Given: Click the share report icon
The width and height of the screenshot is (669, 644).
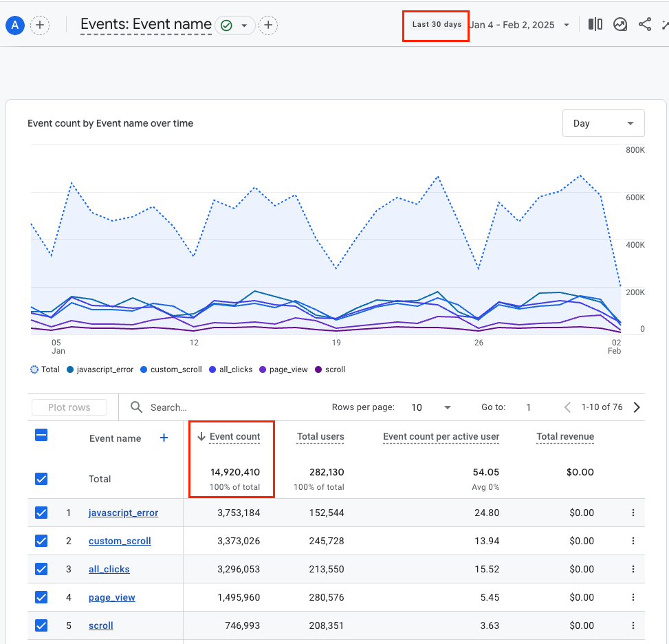Looking at the screenshot, I should tap(645, 25).
